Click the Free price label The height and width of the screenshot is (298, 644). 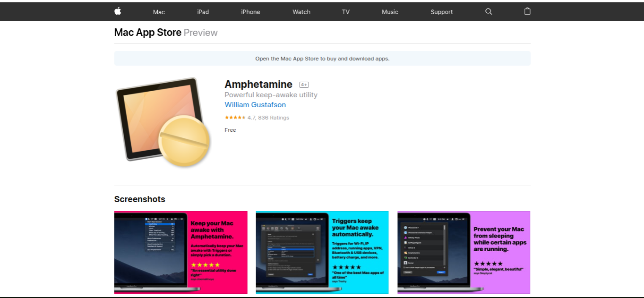click(231, 130)
